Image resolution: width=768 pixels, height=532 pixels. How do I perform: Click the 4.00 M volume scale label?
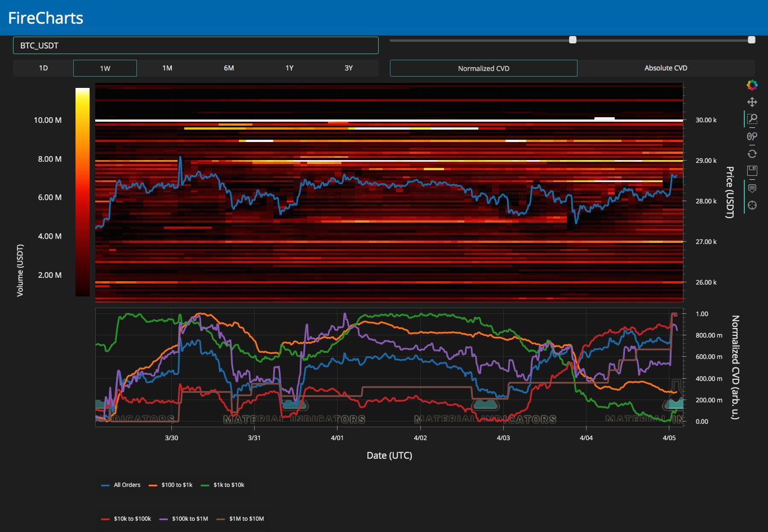coord(50,236)
